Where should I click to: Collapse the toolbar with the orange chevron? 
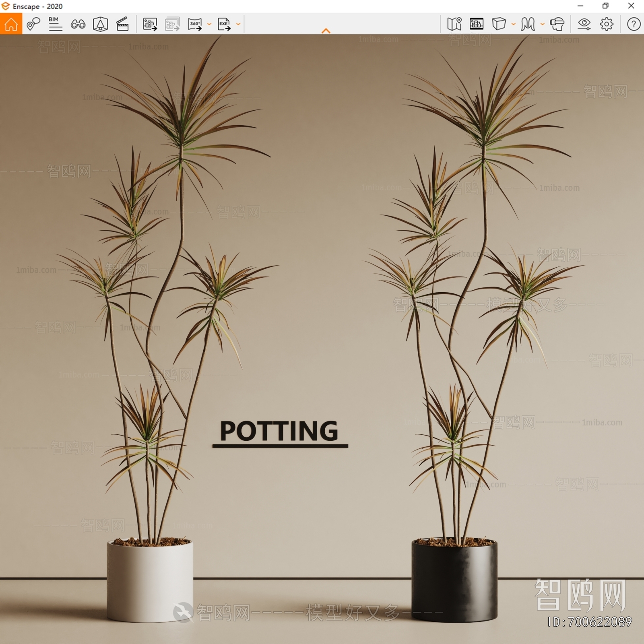pyautogui.click(x=326, y=31)
